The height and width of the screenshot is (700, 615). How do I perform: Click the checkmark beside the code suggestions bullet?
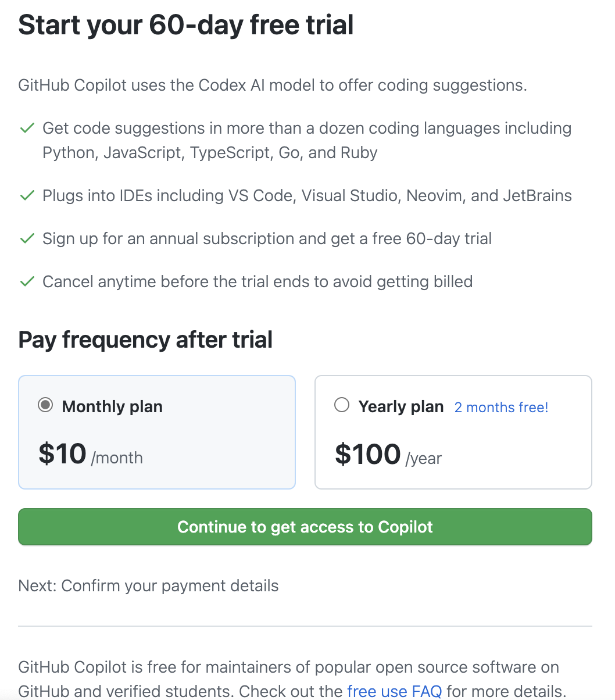(27, 128)
